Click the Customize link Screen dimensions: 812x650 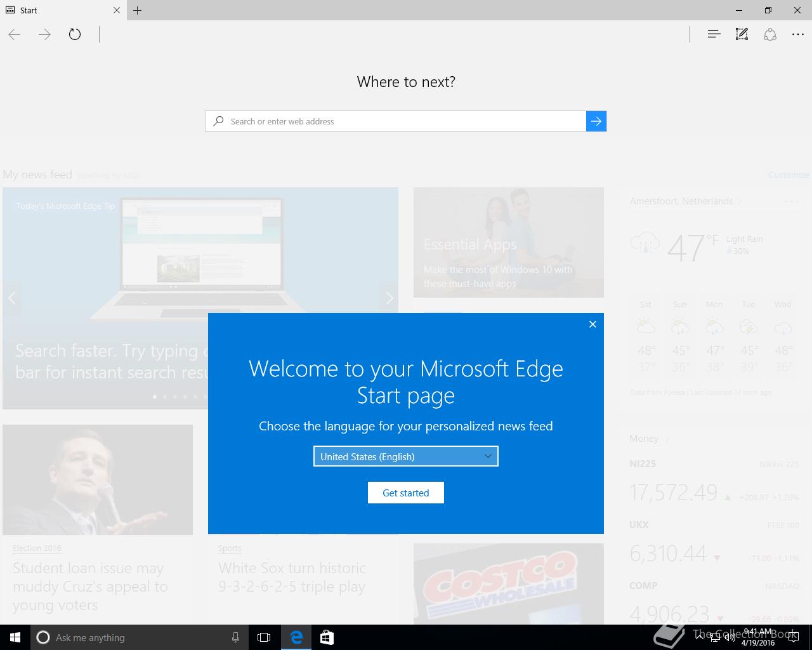pos(789,175)
